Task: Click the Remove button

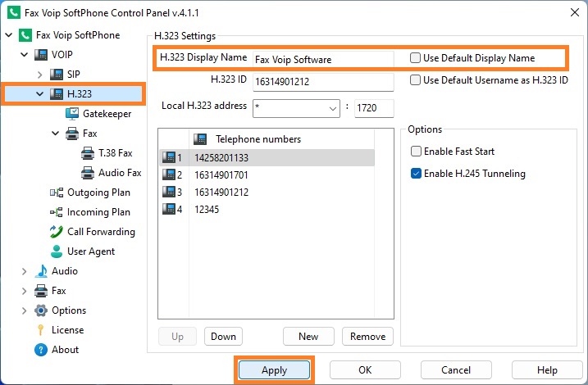Action: (x=367, y=337)
